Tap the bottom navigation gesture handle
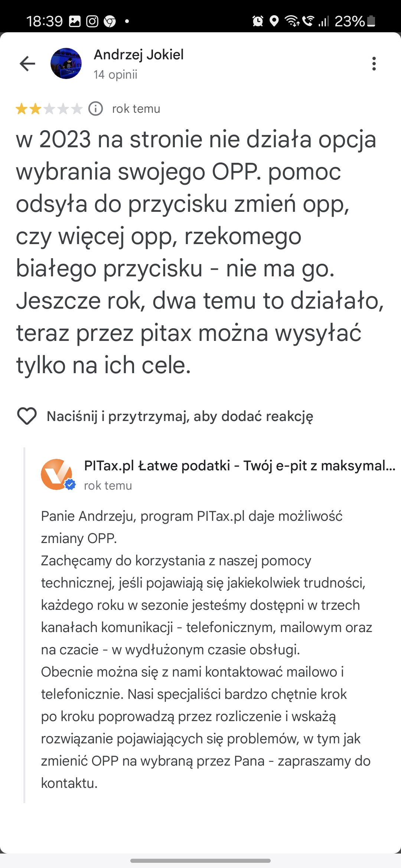 pyautogui.click(x=200, y=861)
